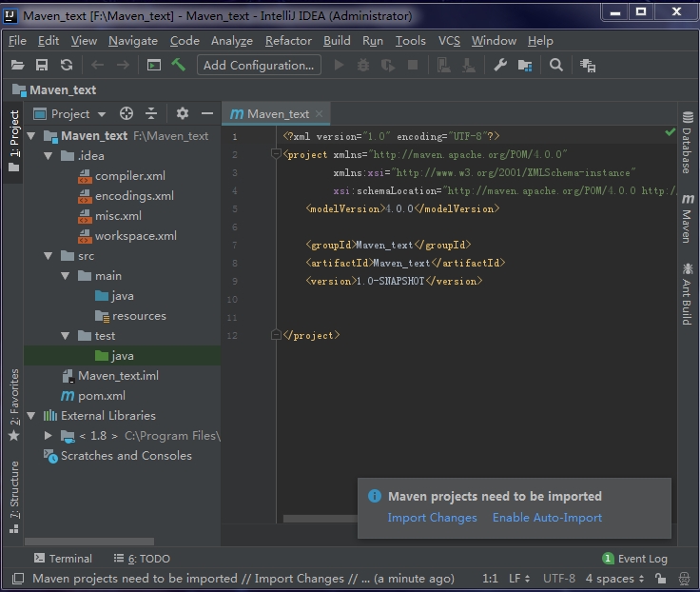Expand the < 1.8 > JDK node
This screenshot has height=592, width=700.
click(49, 436)
